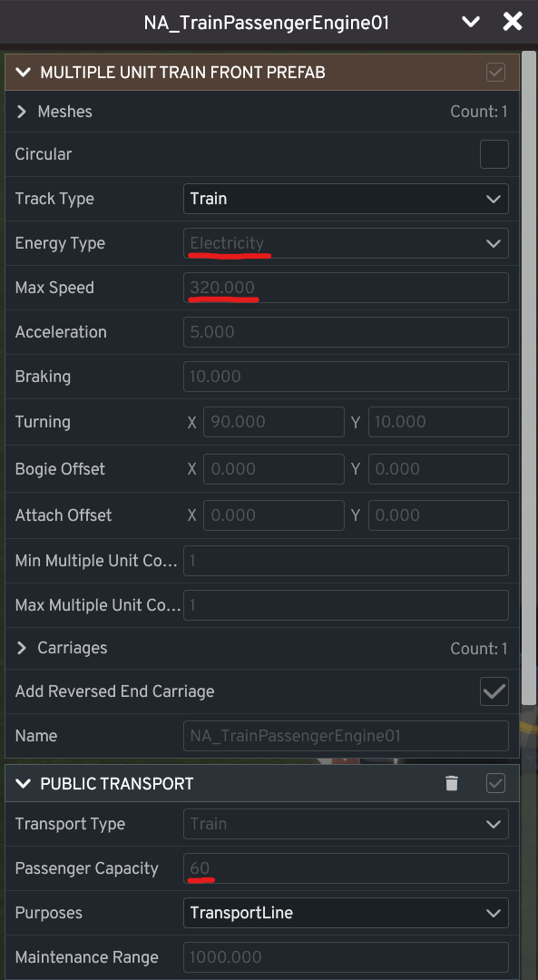Viewport: 538px width, 980px height.
Task: Open the title bar dropdown chevron
Action: point(470,21)
